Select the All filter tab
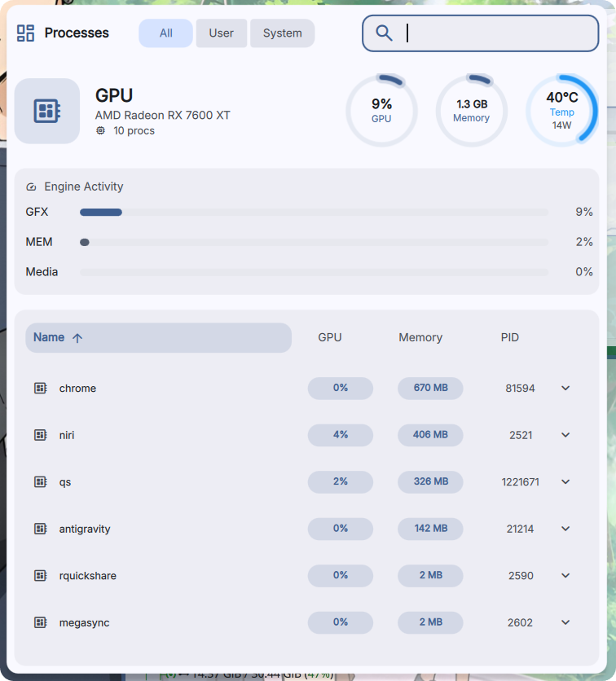The width and height of the screenshot is (616, 681). pyautogui.click(x=166, y=33)
